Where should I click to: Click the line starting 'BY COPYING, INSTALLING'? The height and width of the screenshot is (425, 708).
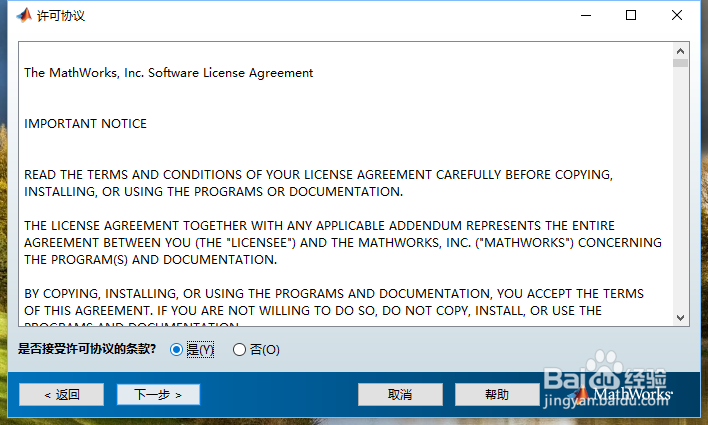coord(334,294)
